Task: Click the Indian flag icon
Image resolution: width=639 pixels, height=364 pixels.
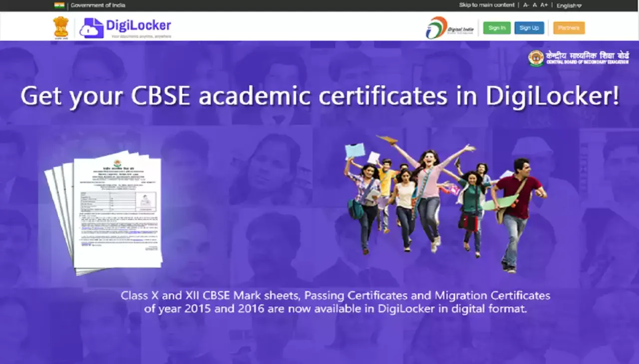Action: [x=59, y=5]
